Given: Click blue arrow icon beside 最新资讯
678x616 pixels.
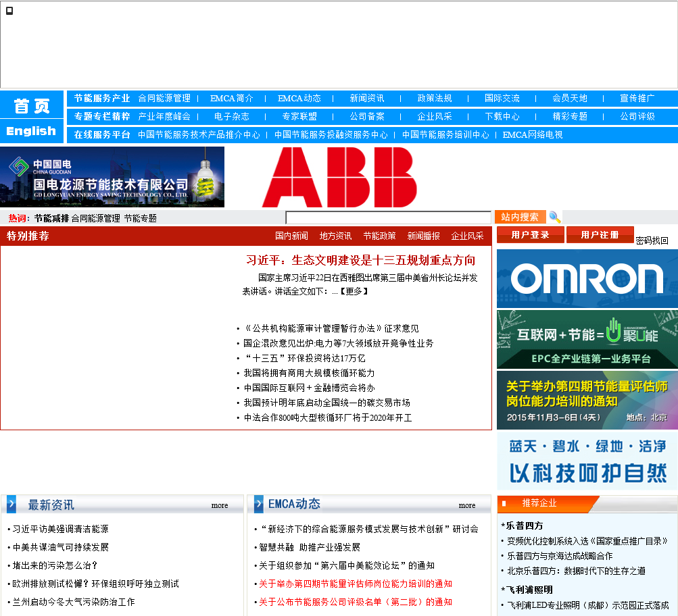Looking at the screenshot, I should [11, 504].
